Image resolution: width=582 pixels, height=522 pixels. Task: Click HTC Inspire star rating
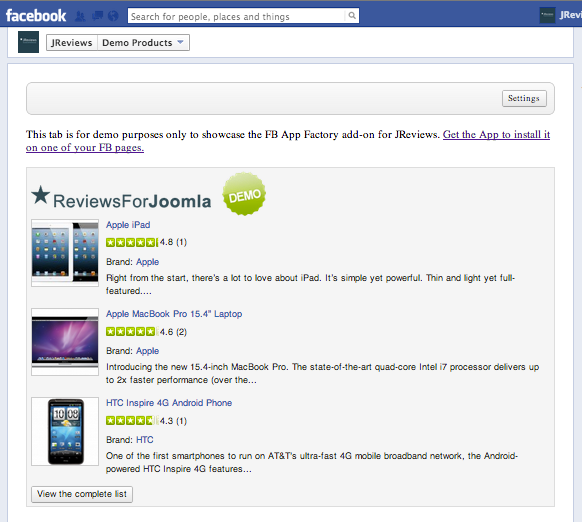click(132, 421)
